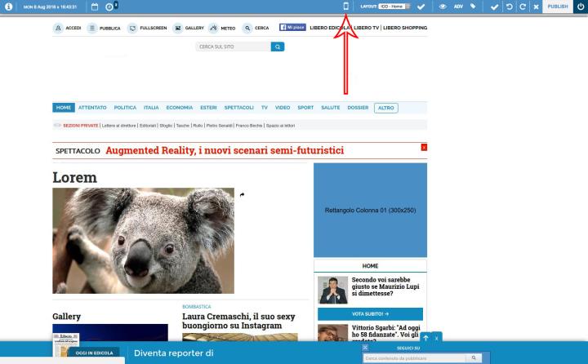Click the site search magnifier button
The width and height of the screenshot is (588, 364).
(278, 47)
